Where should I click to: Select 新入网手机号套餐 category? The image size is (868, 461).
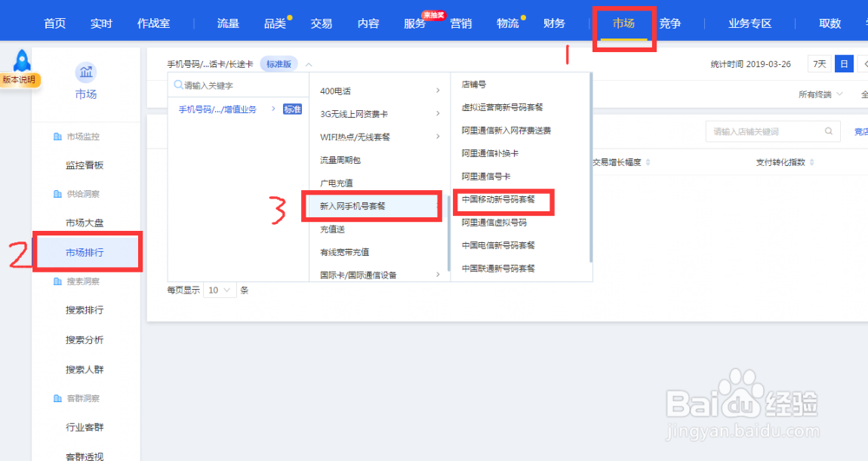pyautogui.click(x=352, y=206)
